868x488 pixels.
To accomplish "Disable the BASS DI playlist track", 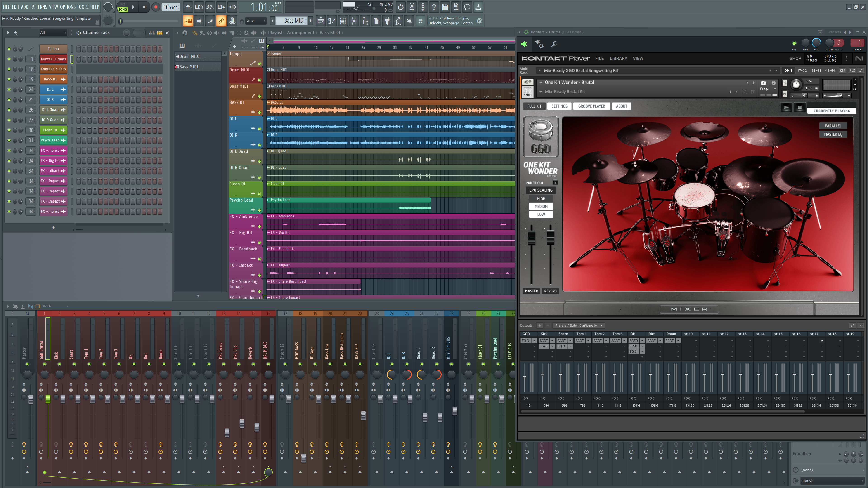I will click(x=260, y=113).
